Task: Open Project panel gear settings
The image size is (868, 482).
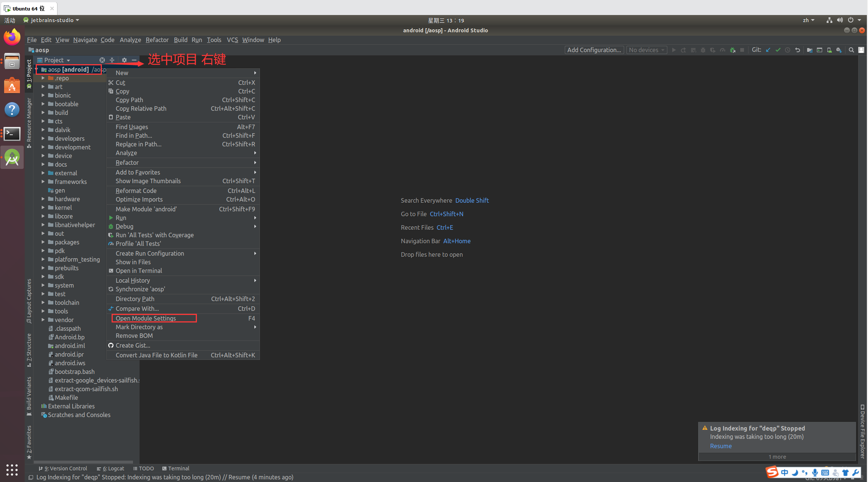Action: (x=124, y=60)
